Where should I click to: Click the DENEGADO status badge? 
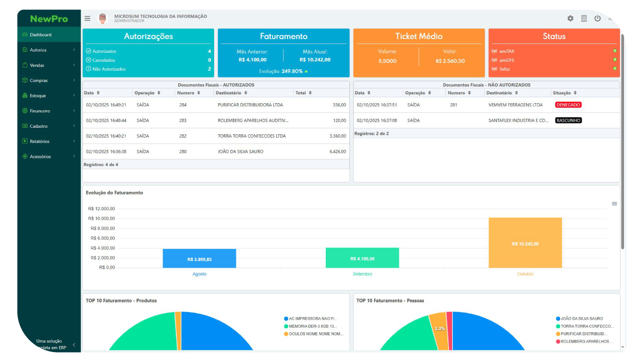coord(568,105)
